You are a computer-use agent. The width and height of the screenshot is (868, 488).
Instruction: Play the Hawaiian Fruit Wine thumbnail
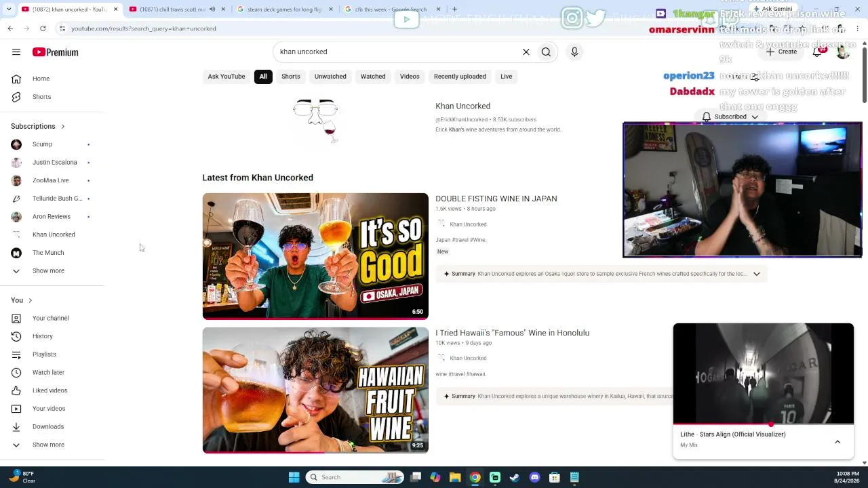[x=315, y=390]
